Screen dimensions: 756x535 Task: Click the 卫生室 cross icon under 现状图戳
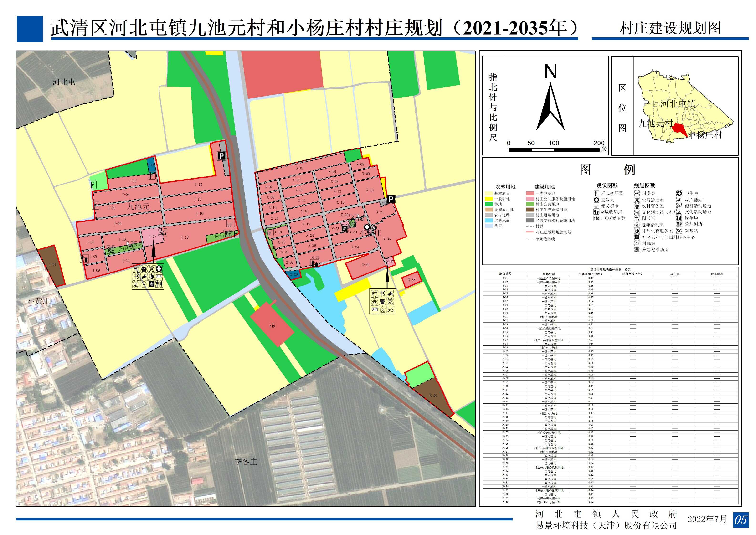pos(596,200)
